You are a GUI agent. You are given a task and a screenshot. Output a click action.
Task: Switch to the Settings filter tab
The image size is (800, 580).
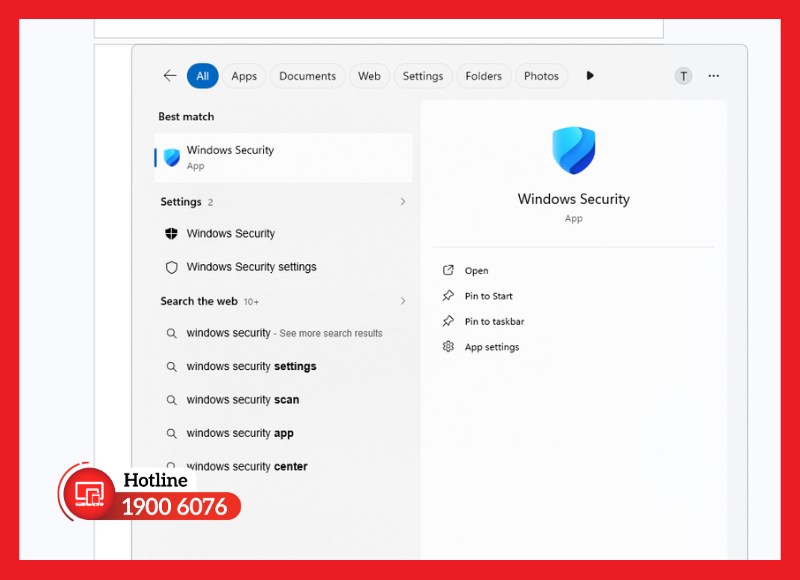pyautogui.click(x=422, y=76)
